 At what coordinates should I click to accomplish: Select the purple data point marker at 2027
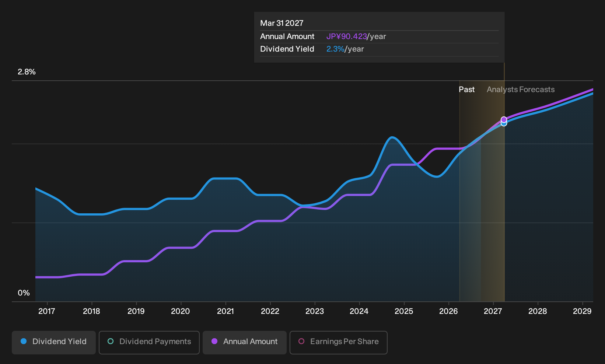tap(504, 119)
